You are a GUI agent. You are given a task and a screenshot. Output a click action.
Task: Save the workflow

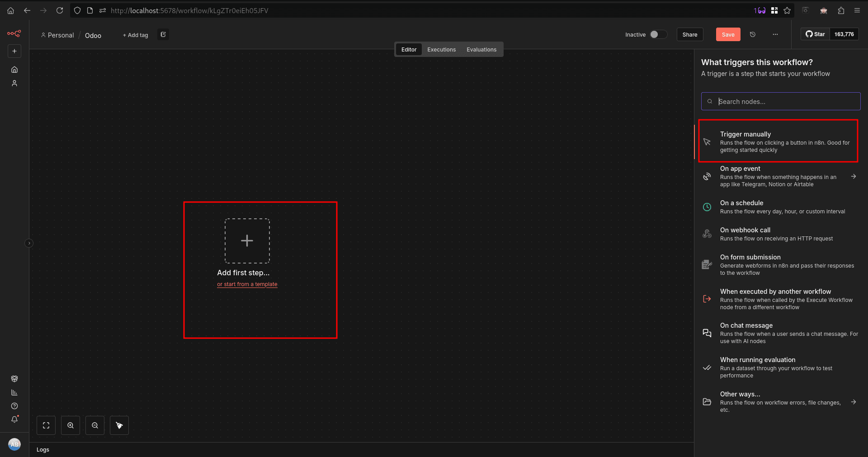pos(727,34)
